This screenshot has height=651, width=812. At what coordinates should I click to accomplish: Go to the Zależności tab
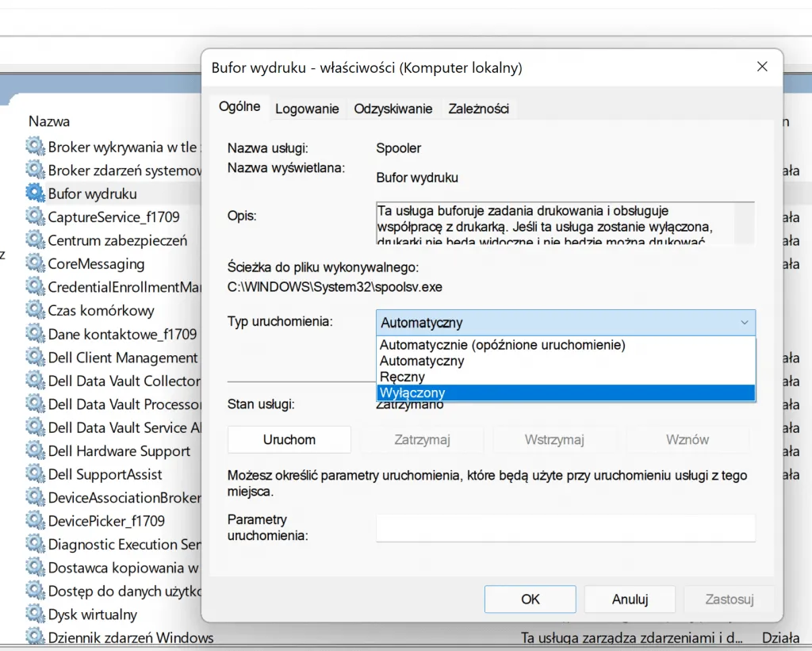pos(478,109)
